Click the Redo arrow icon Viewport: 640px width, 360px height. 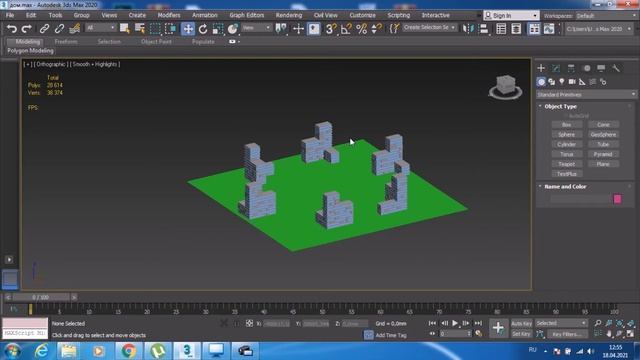point(27,29)
